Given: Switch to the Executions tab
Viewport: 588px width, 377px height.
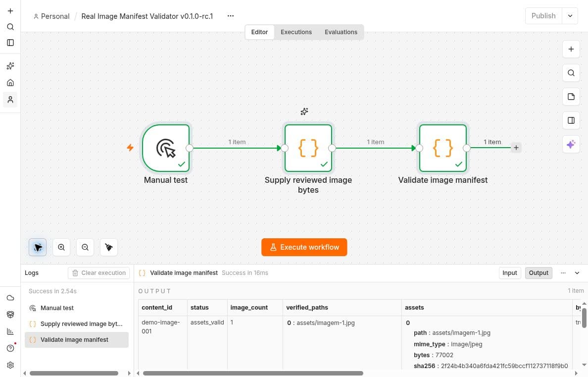Looking at the screenshot, I should (x=296, y=32).
